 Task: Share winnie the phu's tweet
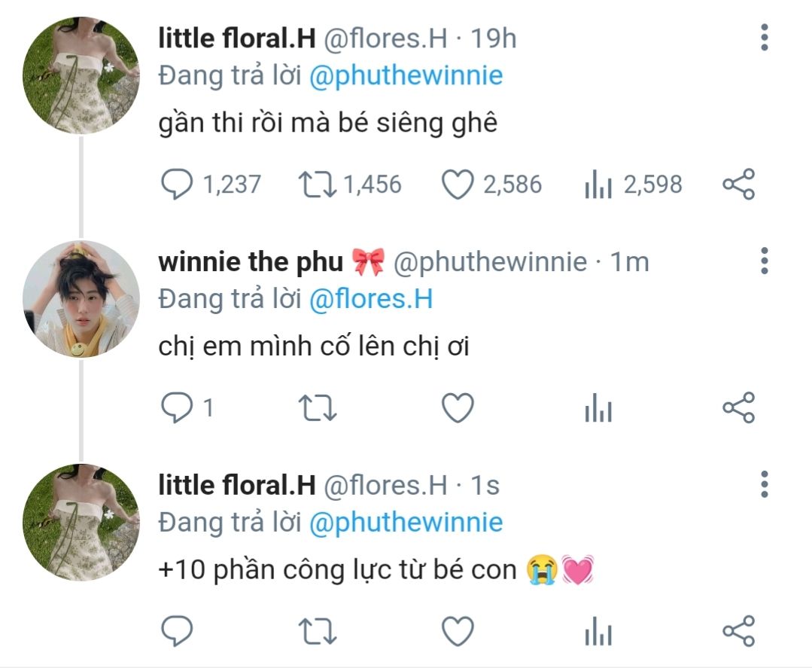click(x=739, y=408)
